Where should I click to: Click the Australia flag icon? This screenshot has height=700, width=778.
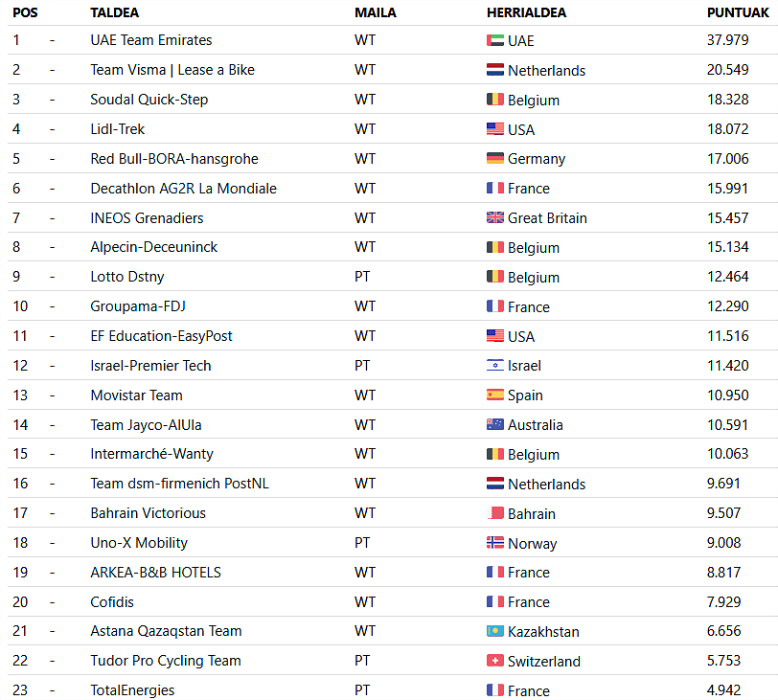point(494,425)
